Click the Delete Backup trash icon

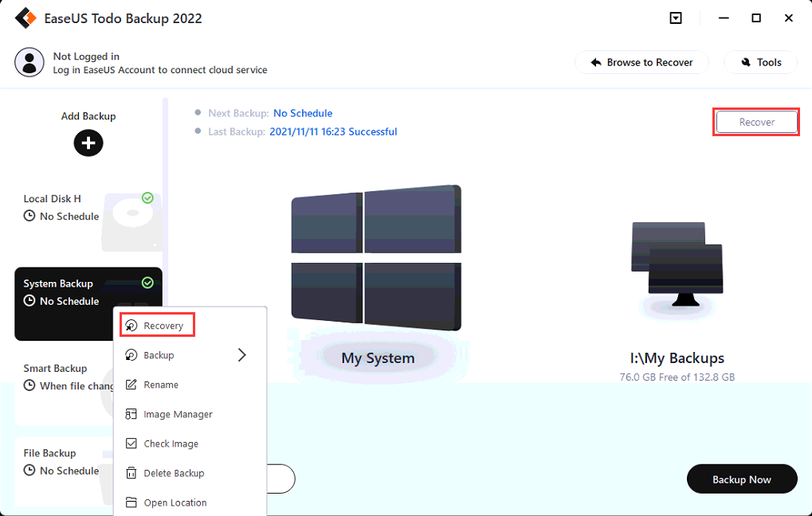click(131, 473)
